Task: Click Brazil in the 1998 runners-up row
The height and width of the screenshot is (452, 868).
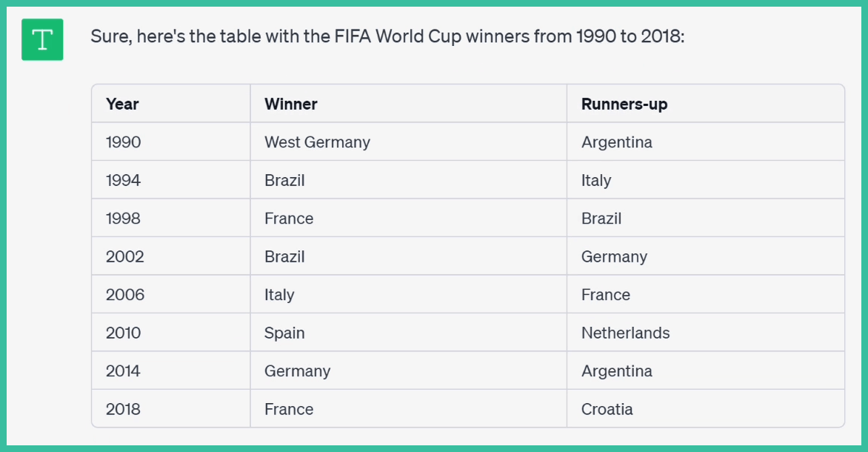Action: (601, 219)
